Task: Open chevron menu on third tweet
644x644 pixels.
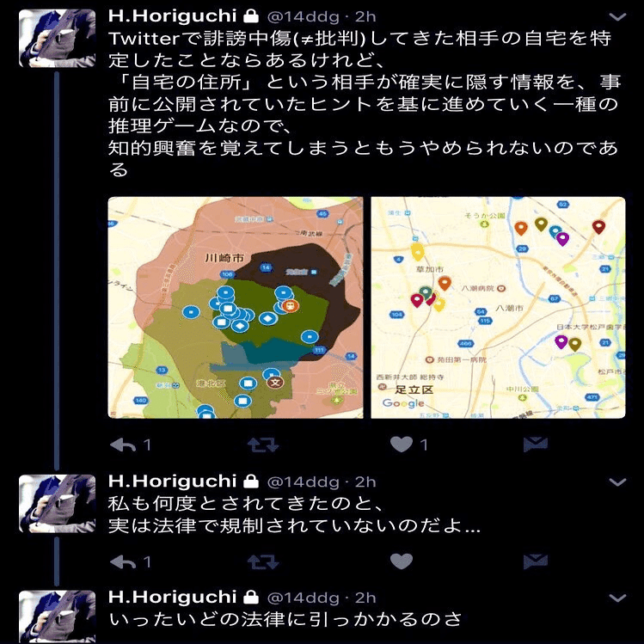Action: [617, 598]
